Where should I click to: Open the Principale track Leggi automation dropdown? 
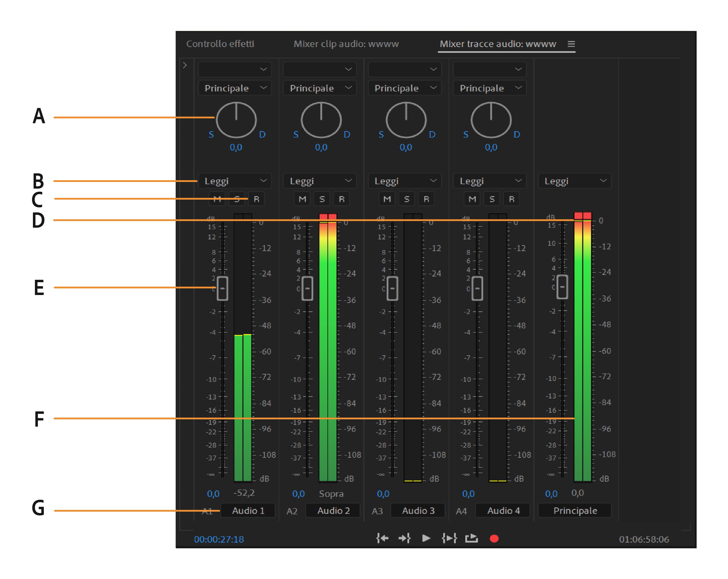(x=575, y=181)
